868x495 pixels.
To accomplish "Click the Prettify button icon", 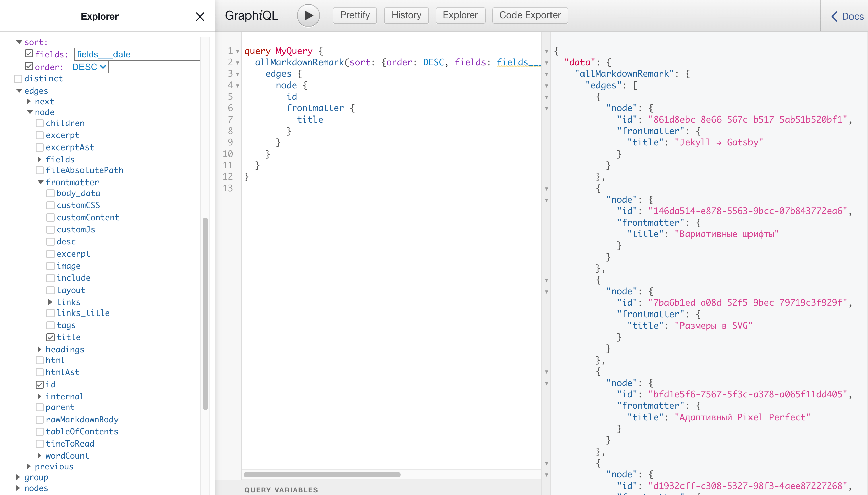I will pyautogui.click(x=355, y=15).
